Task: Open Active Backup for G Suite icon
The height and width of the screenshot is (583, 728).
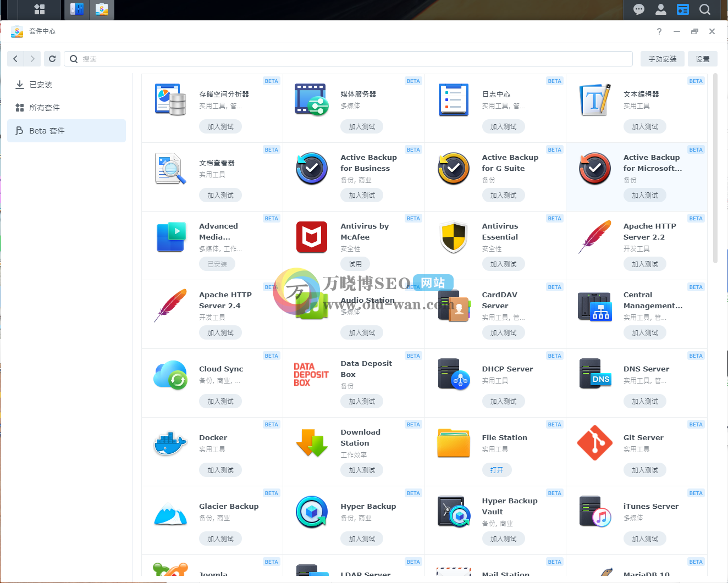Action: coord(454,168)
